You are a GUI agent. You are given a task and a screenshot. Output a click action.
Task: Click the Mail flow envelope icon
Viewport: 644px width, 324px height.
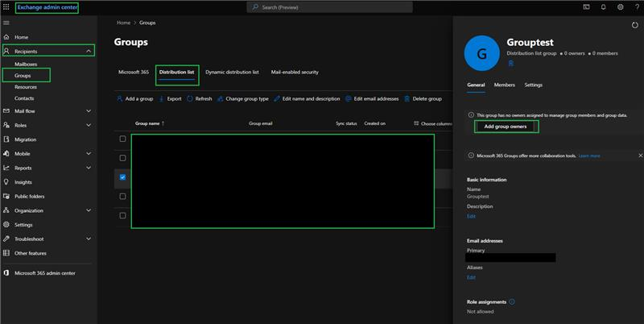(x=6, y=111)
